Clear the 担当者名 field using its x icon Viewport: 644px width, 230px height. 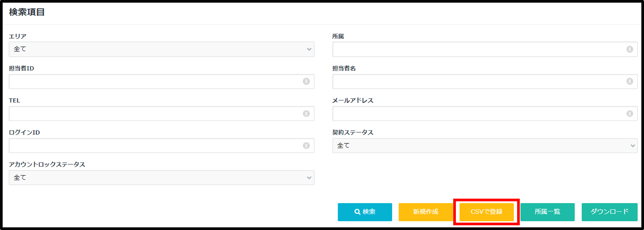point(630,81)
